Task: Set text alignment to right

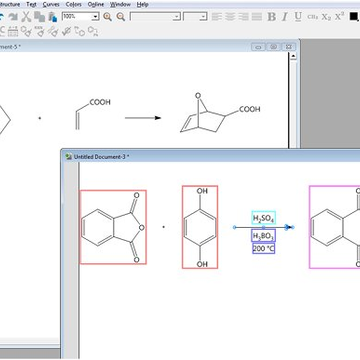Action: tap(243, 17)
